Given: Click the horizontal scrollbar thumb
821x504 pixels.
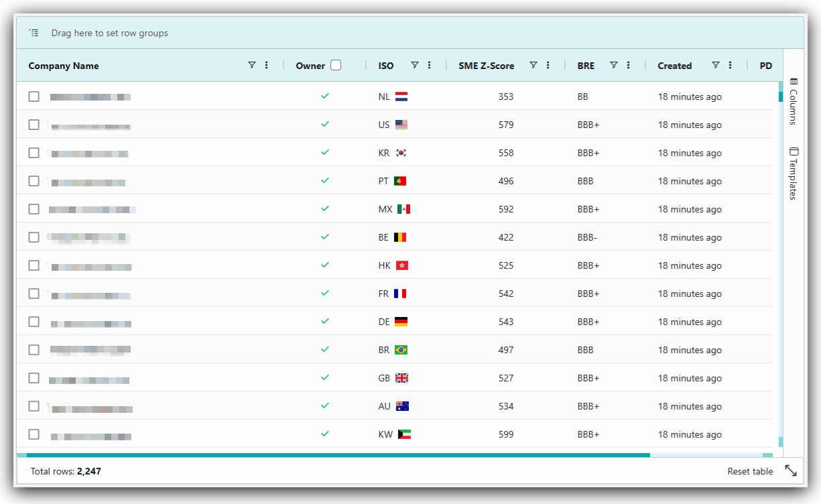Looking at the screenshot, I should click(x=338, y=455).
